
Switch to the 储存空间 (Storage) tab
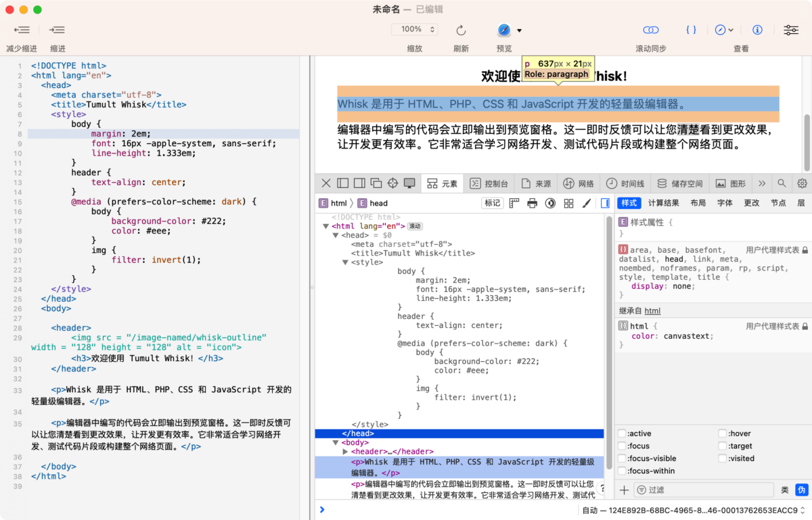[680, 183]
